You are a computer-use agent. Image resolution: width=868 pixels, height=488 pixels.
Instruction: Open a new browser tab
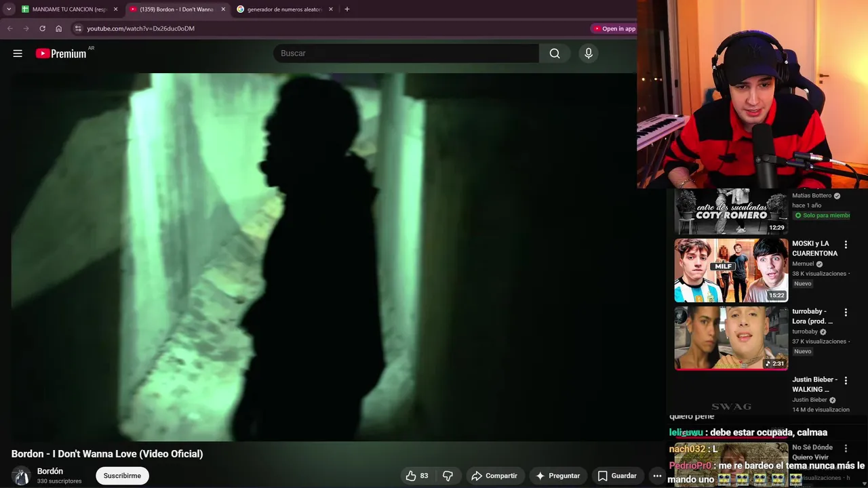tap(347, 9)
